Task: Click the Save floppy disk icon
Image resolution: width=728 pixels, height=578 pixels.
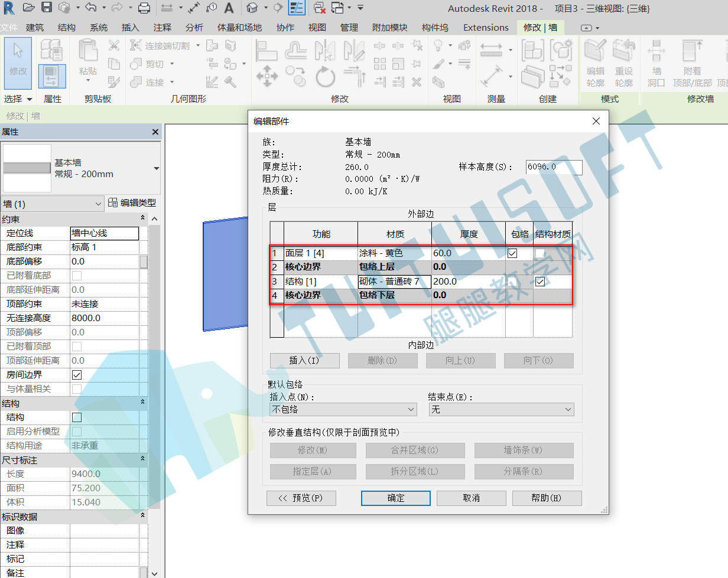Action: tap(47, 8)
